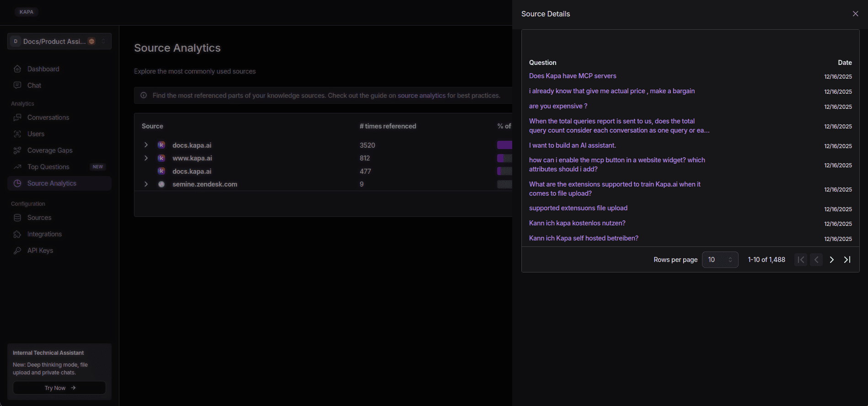The height and width of the screenshot is (406, 868).
Task: Open question 'are you expensive ?'
Action: tap(558, 106)
